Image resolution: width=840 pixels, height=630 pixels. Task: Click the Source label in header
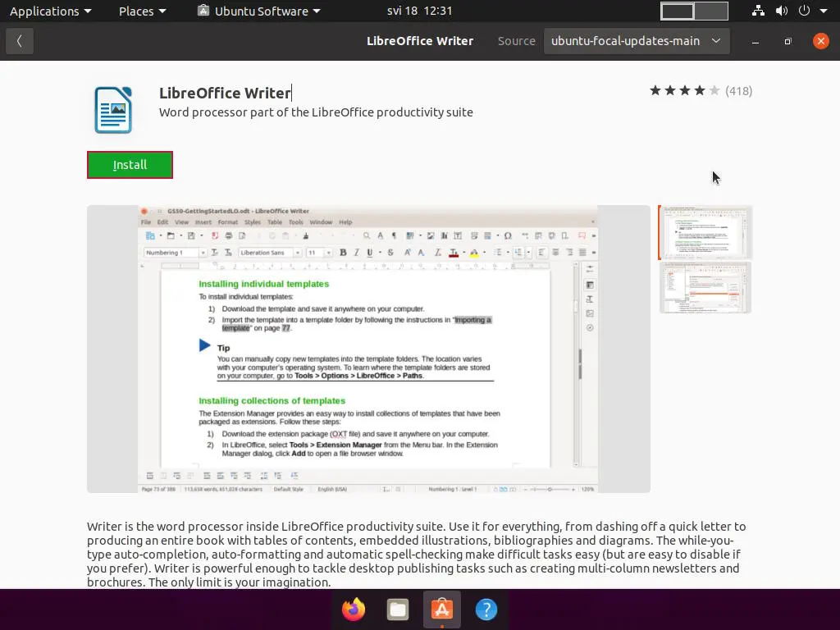coord(517,41)
